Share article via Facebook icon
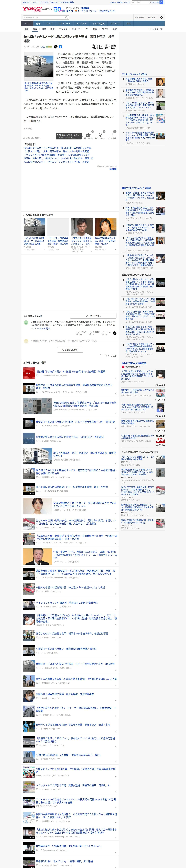The height and width of the screenshot is (868, 186). coord(60,47)
